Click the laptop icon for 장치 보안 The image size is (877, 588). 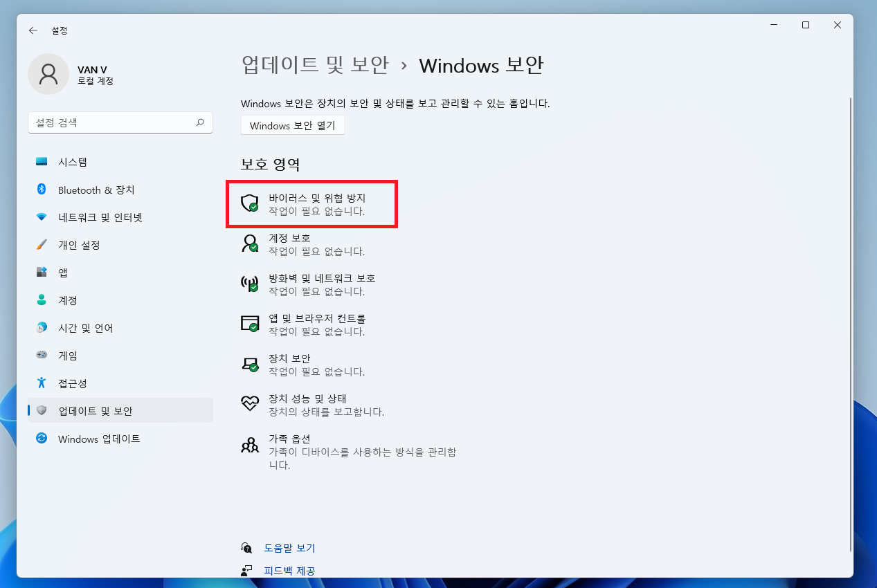pyautogui.click(x=249, y=364)
